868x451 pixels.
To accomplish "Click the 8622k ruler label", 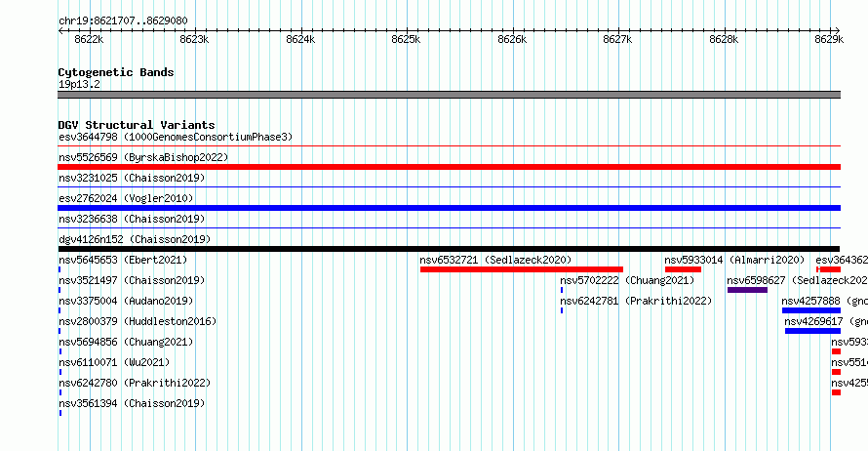I will point(89,39).
